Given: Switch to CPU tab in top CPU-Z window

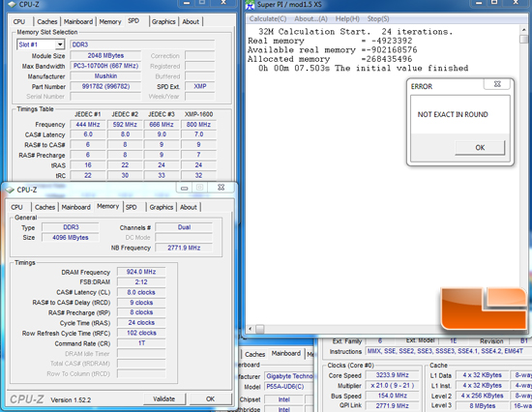Looking at the screenshot, I should [19, 21].
